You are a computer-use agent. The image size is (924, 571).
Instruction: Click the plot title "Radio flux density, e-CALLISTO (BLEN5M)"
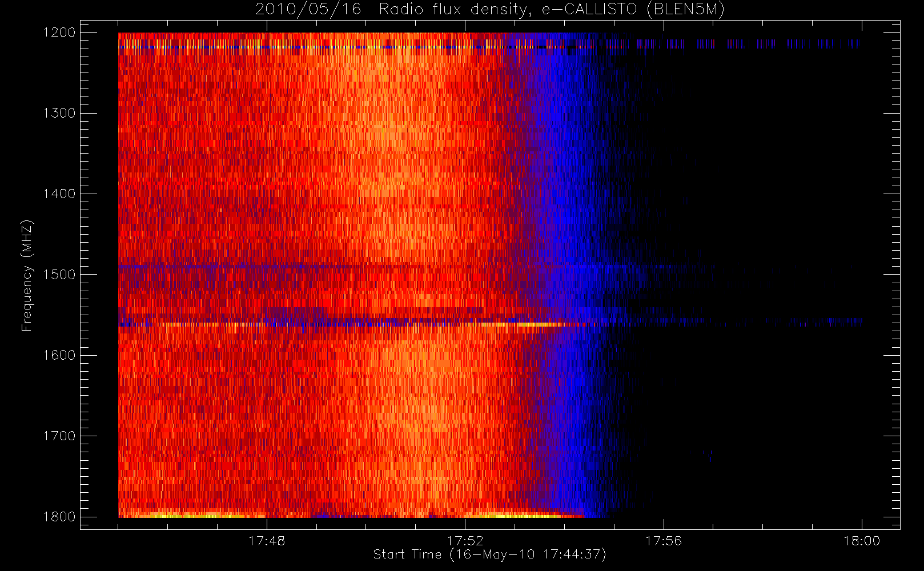(x=552, y=9)
